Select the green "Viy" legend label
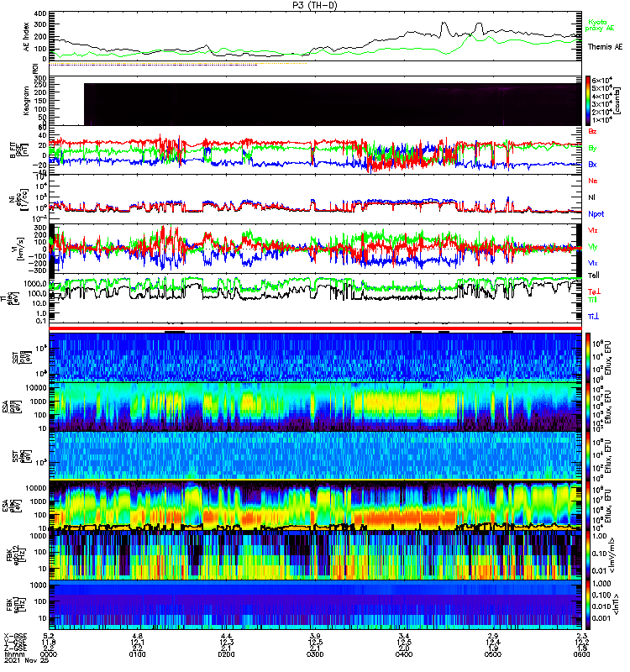Image resolution: width=630 pixels, height=672 pixels. [592, 247]
